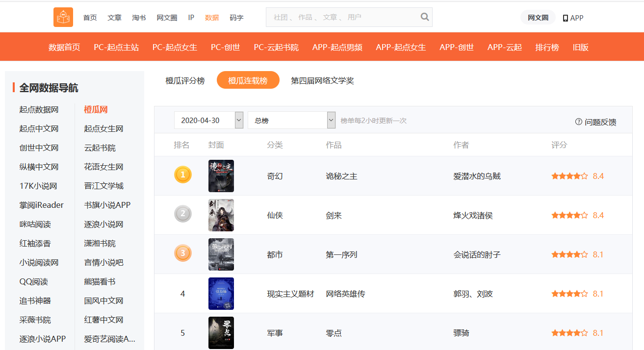Click the orange book site logo
The image size is (644, 350).
click(63, 17)
